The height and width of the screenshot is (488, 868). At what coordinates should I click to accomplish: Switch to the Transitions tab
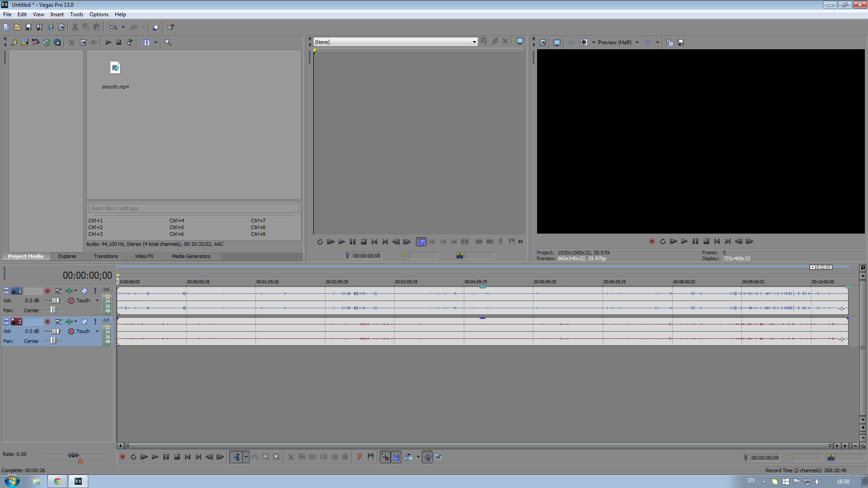(x=106, y=256)
